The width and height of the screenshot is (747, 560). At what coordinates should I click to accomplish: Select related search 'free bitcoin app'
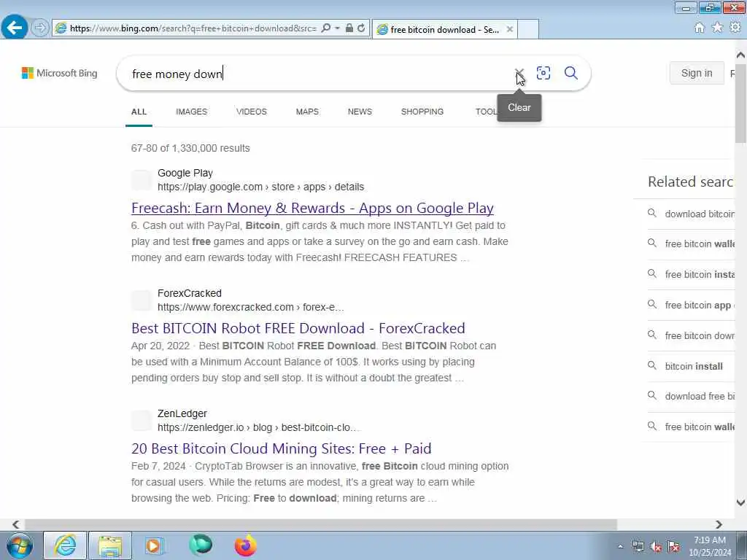click(x=691, y=306)
